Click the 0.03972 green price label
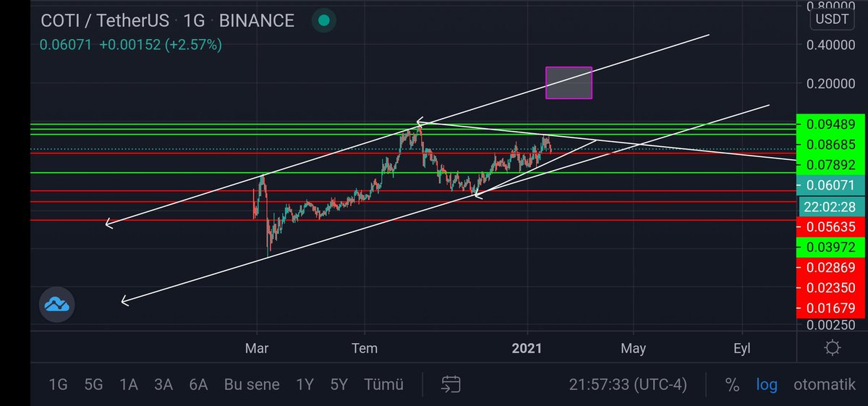Viewport: 868px width, 406px height. [x=830, y=248]
